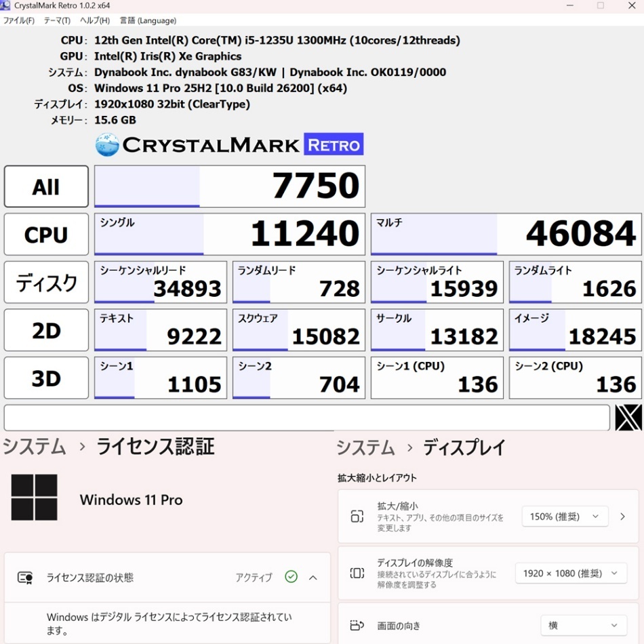
Task: Click the シーン1 (CPU) score 136
Action: pyautogui.click(x=437, y=378)
